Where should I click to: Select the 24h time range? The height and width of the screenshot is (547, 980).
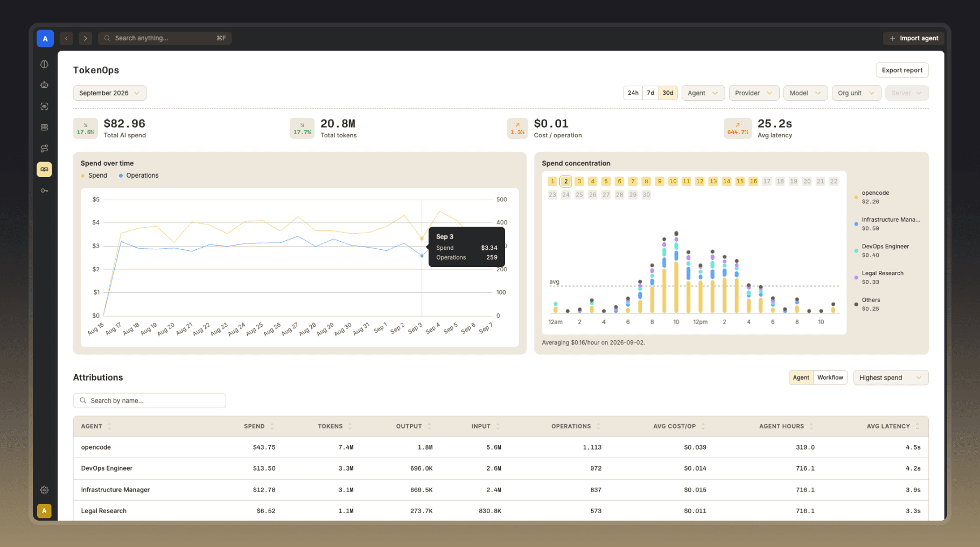[633, 93]
